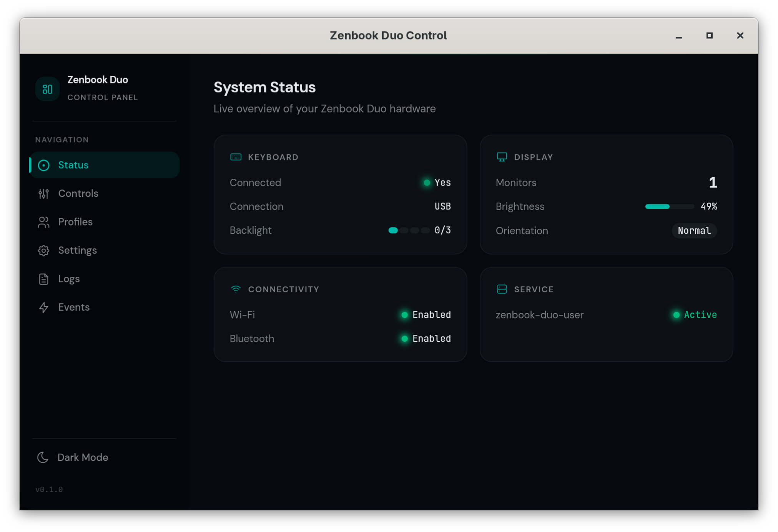
Task: Click the Monitors label in Display card
Action: [516, 183]
